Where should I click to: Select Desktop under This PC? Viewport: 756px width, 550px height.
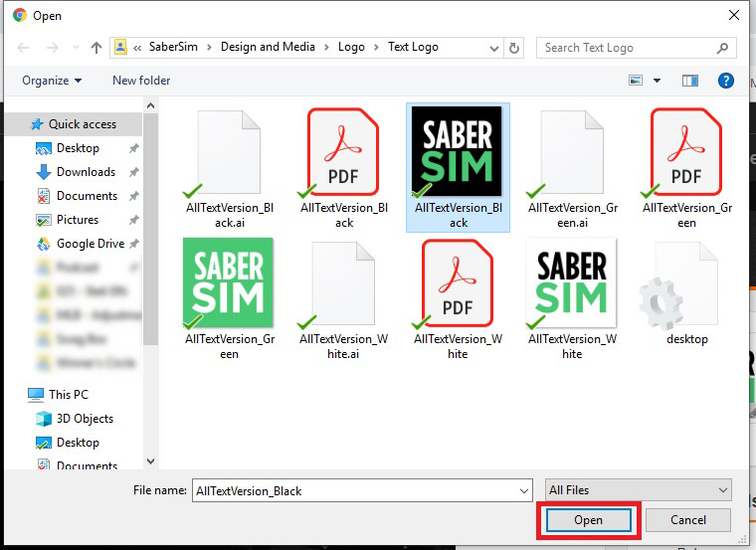pos(78,443)
